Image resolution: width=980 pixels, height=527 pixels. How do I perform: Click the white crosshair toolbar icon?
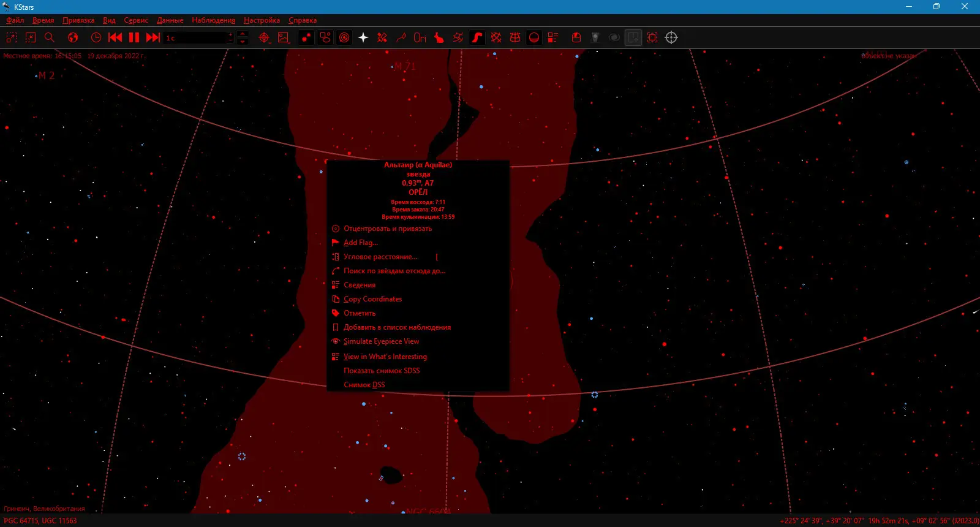(671, 37)
